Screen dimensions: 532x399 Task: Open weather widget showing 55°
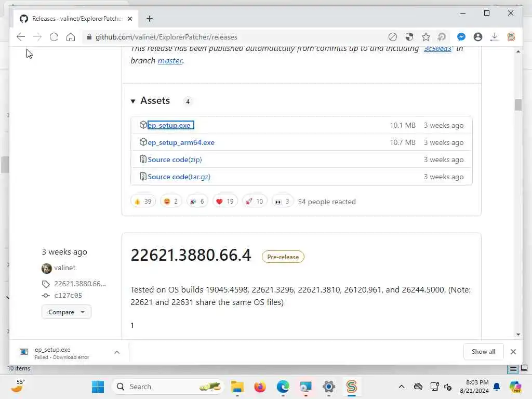click(x=18, y=386)
